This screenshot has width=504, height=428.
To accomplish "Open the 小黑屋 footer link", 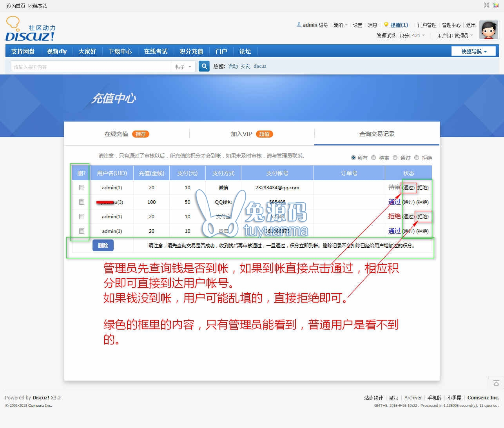I will tap(454, 398).
